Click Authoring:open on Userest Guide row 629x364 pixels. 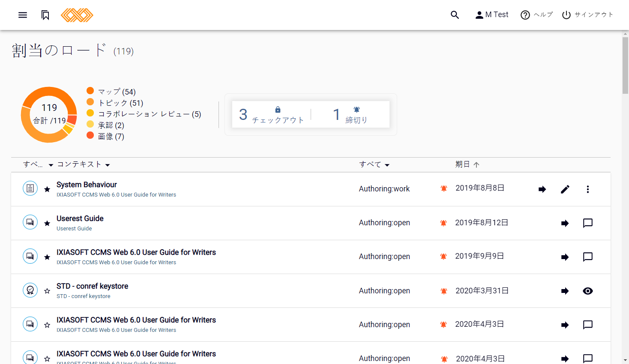[384, 223]
